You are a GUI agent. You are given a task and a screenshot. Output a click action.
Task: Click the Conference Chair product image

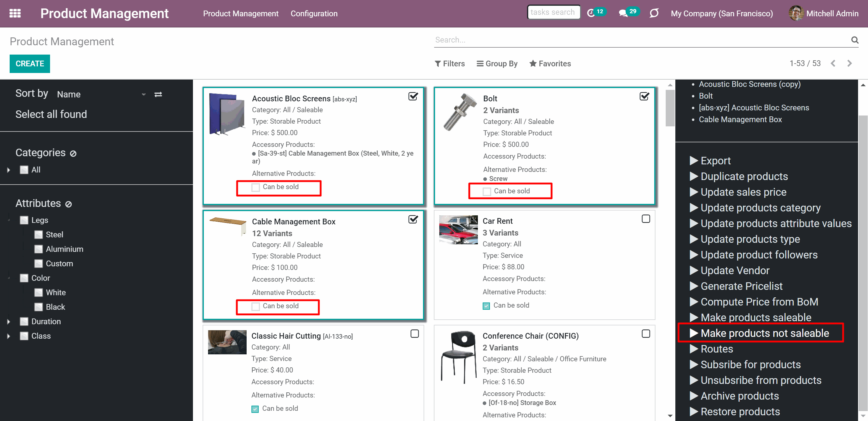[458, 357]
